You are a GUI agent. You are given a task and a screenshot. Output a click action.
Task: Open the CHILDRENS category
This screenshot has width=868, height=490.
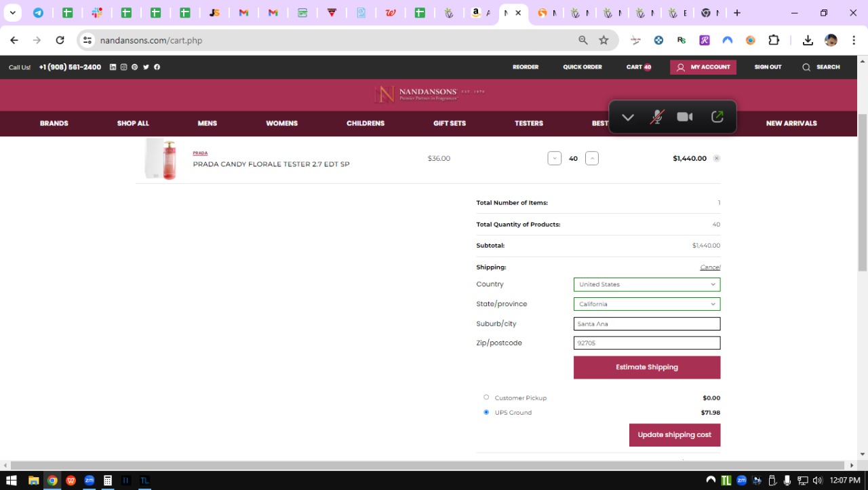coord(366,124)
